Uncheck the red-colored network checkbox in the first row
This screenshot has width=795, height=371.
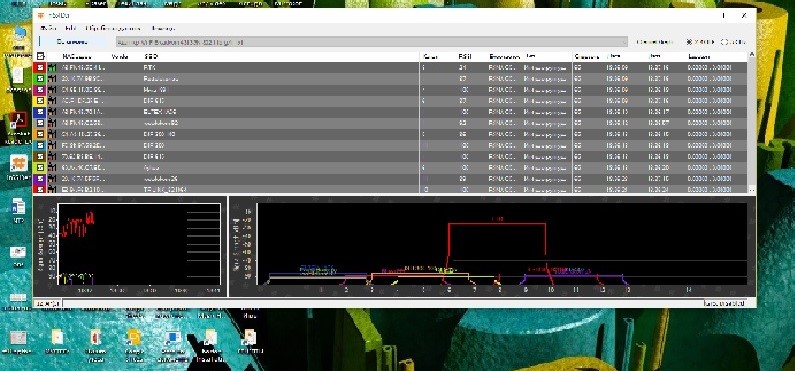40,67
